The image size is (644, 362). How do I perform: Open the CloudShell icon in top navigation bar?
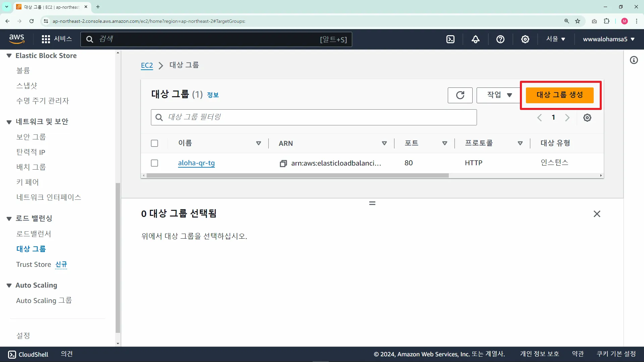tap(450, 39)
